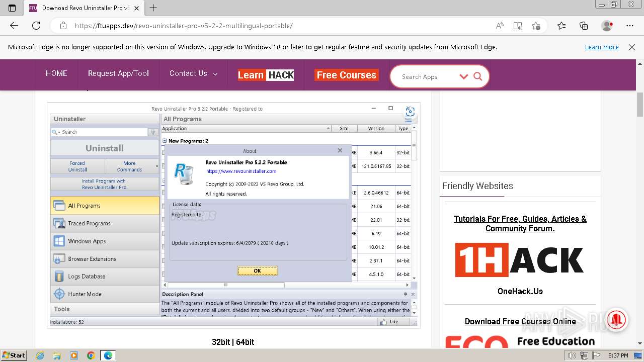The height and width of the screenshot is (362, 644).
Task: Open the Action Center flag icon
Action: pyautogui.click(x=596, y=355)
